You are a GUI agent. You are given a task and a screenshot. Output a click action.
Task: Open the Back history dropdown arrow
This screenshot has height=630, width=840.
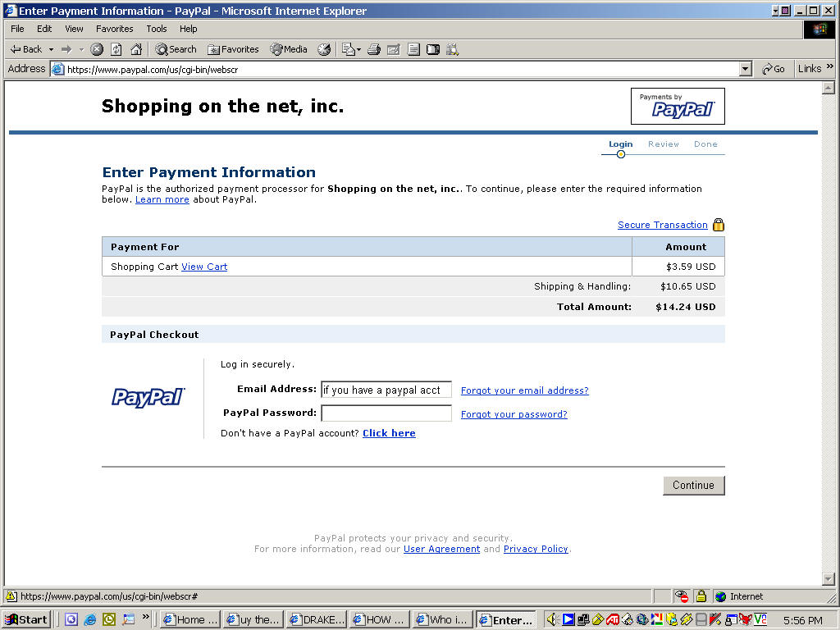(52, 50)
